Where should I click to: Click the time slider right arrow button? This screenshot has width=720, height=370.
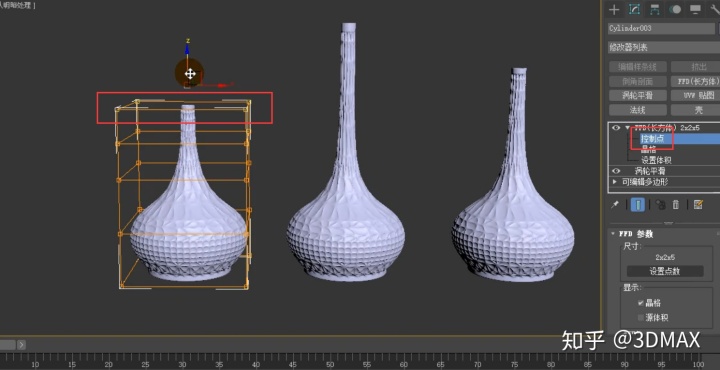click(21, 345)
